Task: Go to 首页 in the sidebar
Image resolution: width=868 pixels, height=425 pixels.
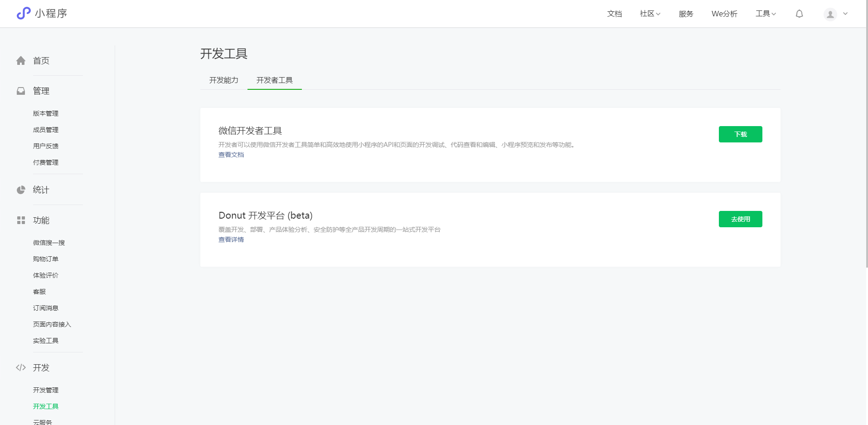Action: (x=41, y=61)
